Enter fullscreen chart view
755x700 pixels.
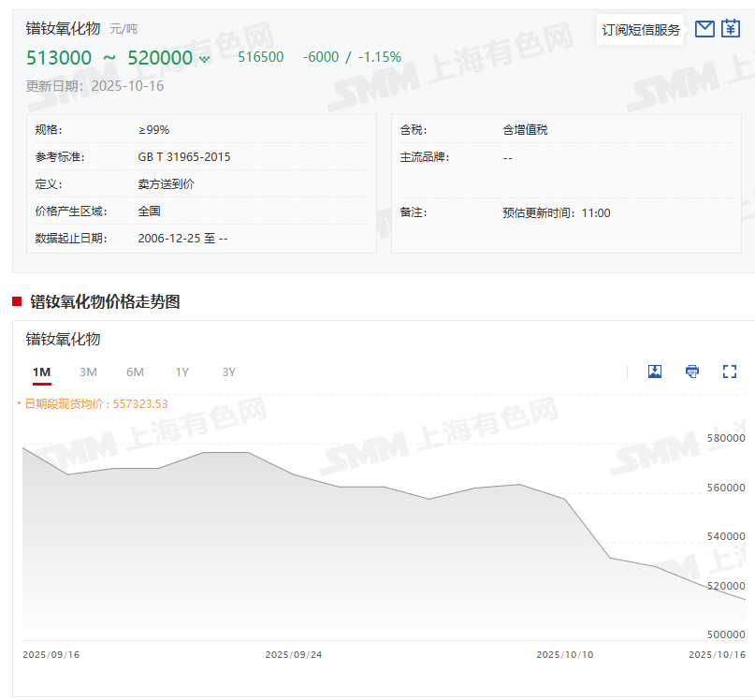[730, 372]
